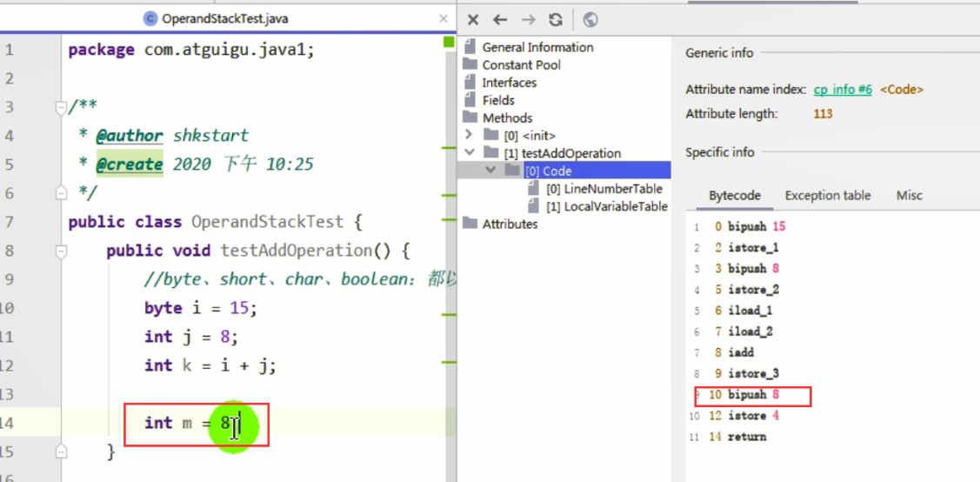Click the @create Javadoc tag
The image size is (980, 482).
click(x=130, y=164)
